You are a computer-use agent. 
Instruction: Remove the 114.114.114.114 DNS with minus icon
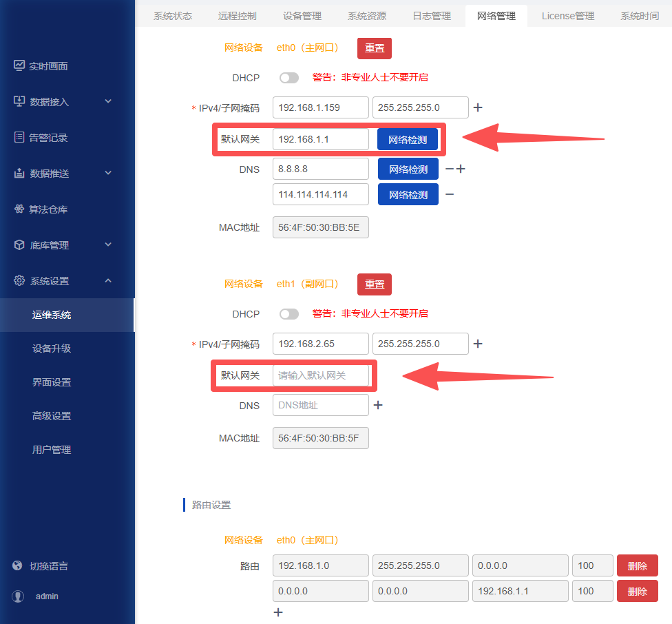point(450,195)
